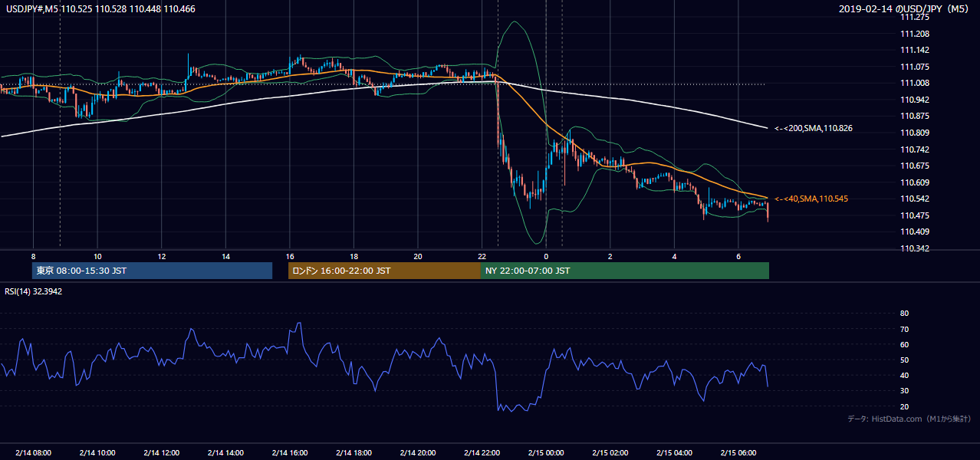Click the HistData.com data source credit
This screenshot has width=980, height=460.
909,419
